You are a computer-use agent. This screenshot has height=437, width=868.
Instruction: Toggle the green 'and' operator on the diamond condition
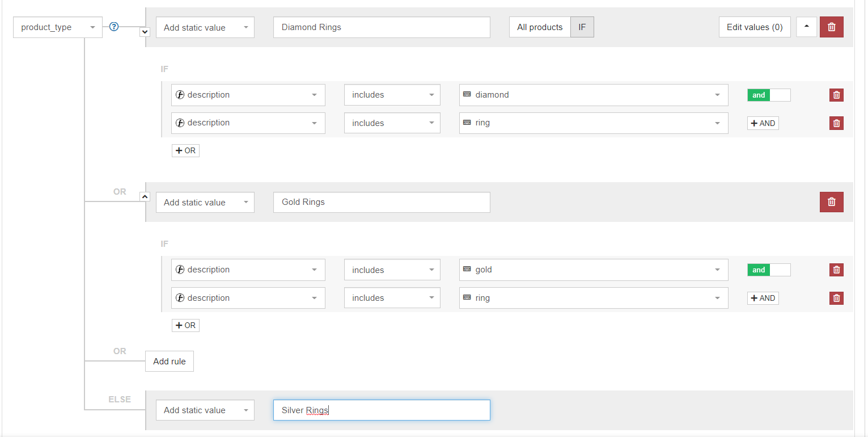[x=758, y=95]
